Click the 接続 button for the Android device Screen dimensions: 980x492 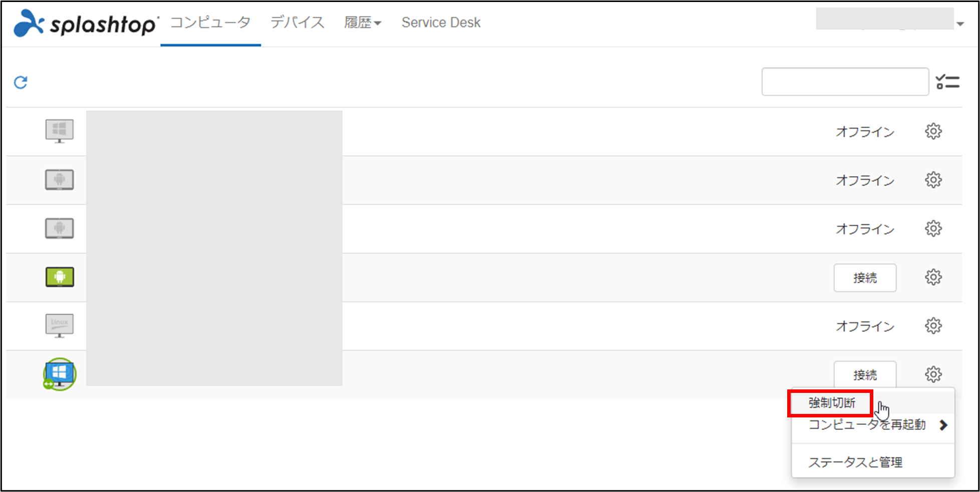coord(865,278)
